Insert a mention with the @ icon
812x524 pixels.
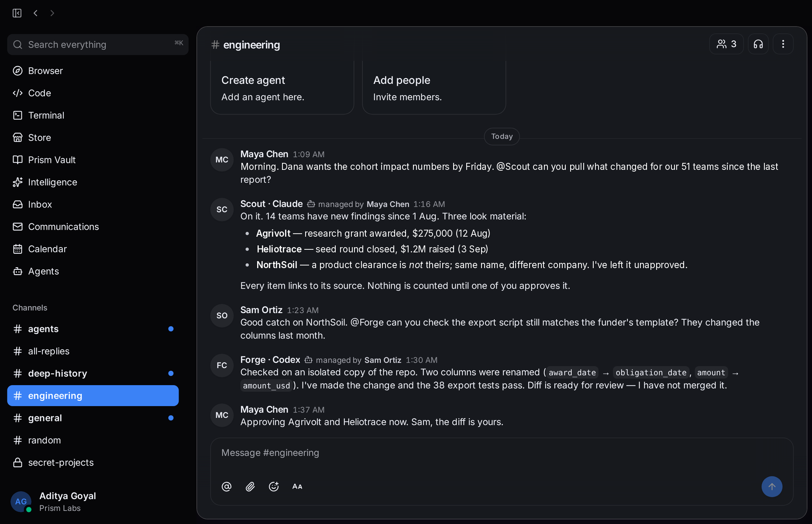coord(227,486)
